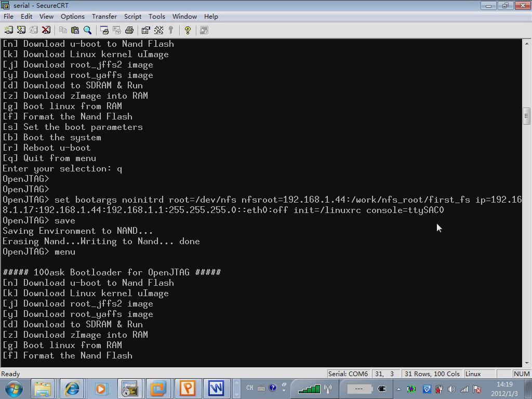Open the taskbar clock showing 14:19
Image resolution: width=532 pixels, height=399 pixels.
[504, 389]
